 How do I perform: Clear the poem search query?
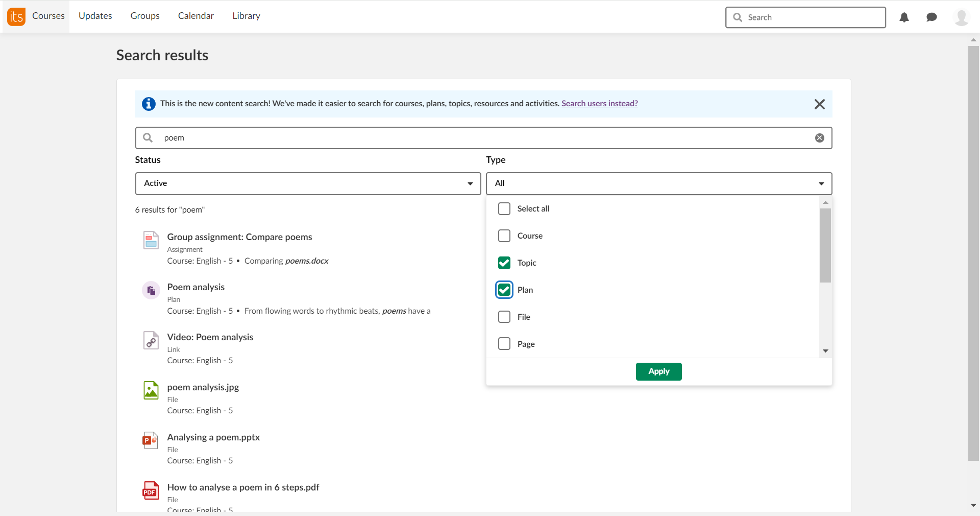tap(819, 138)
